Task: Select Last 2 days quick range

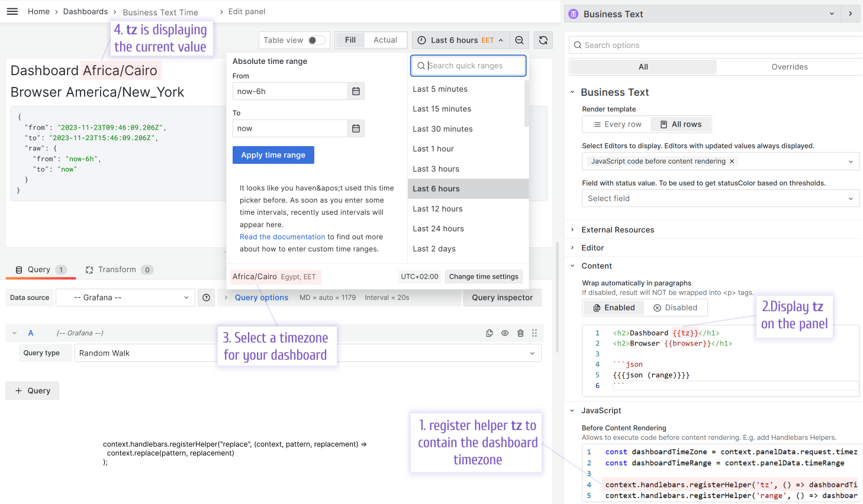Action: coord(467,249)
